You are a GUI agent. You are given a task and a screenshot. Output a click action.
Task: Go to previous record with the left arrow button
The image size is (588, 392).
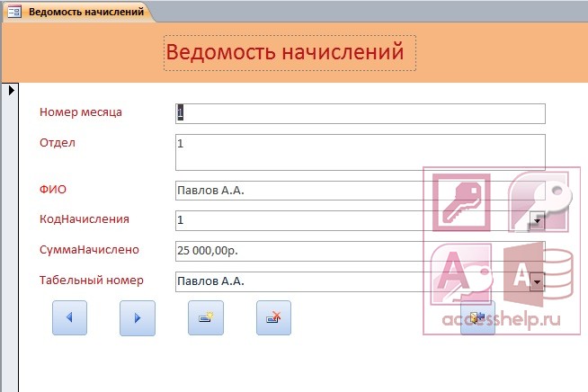coord(70,317)
